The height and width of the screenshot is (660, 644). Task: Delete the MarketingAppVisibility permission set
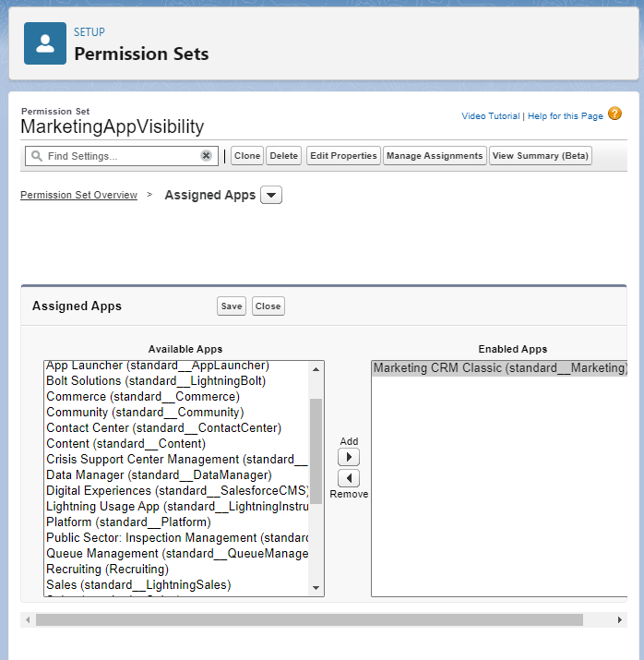[284, 156]
